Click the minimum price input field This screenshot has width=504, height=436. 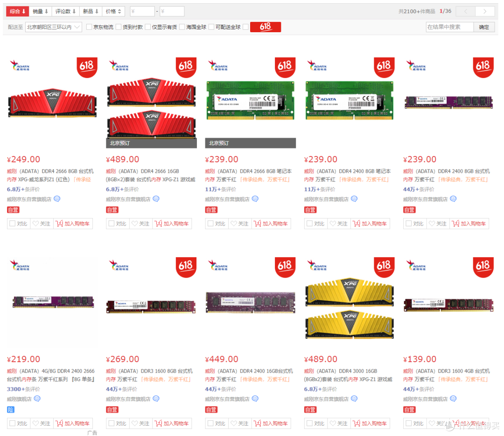[x=142, y=11]
